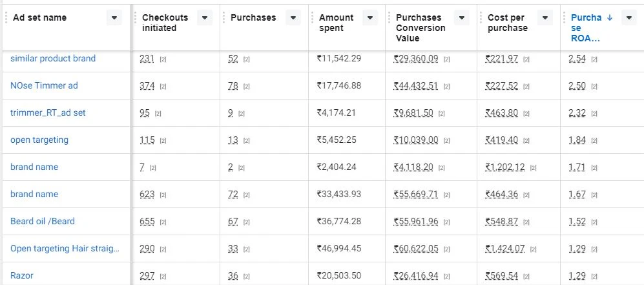Open the similar product brand ad set
Image resolution: width=644 pixels, height=285 pixels.
(53, 58)
